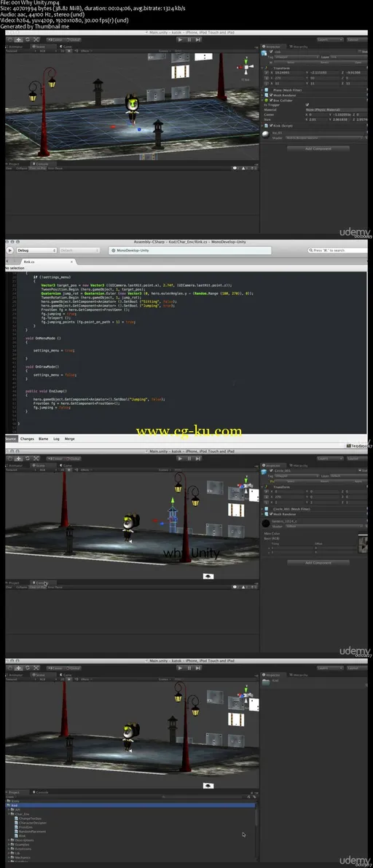Select the Move tool in the 'why Unity' frame
The image size is (373, 868).
click(18, 458)
